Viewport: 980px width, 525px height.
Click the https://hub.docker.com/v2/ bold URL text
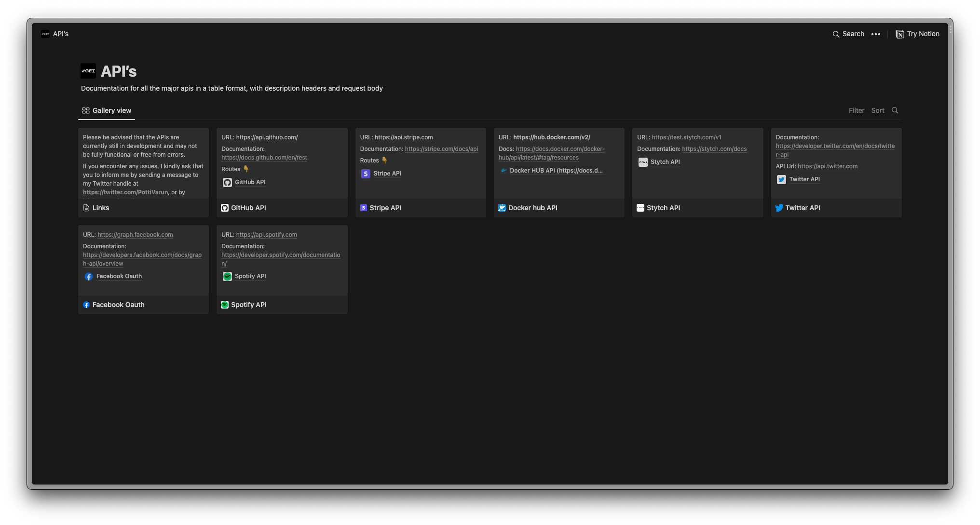(551, 137)
